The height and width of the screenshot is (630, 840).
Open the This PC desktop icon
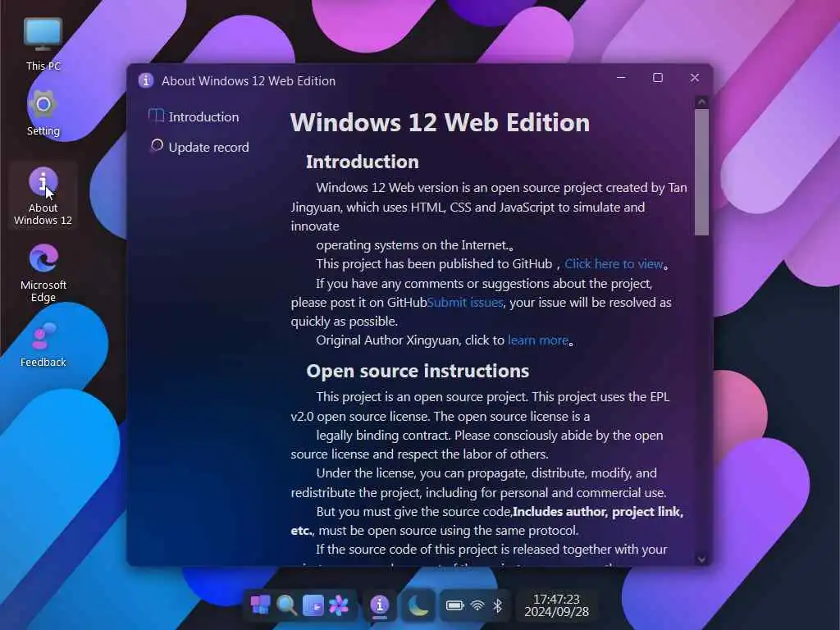(43, 44)
